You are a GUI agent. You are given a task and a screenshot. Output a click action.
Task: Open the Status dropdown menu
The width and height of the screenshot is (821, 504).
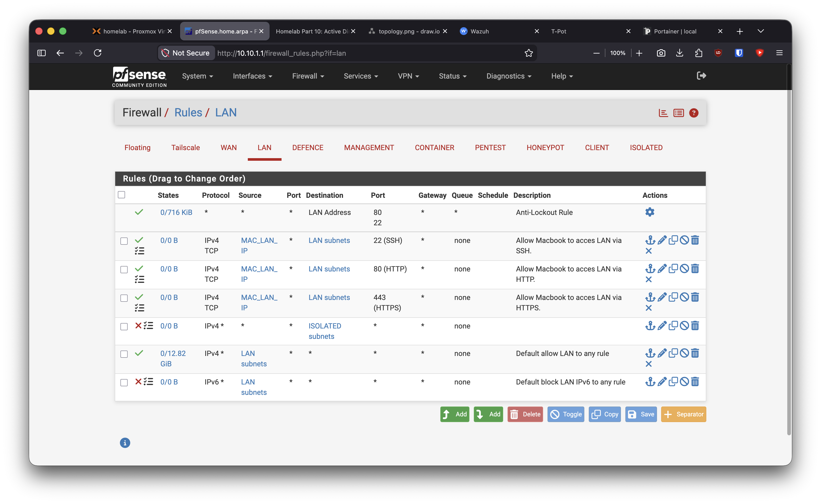click(452, 76)
